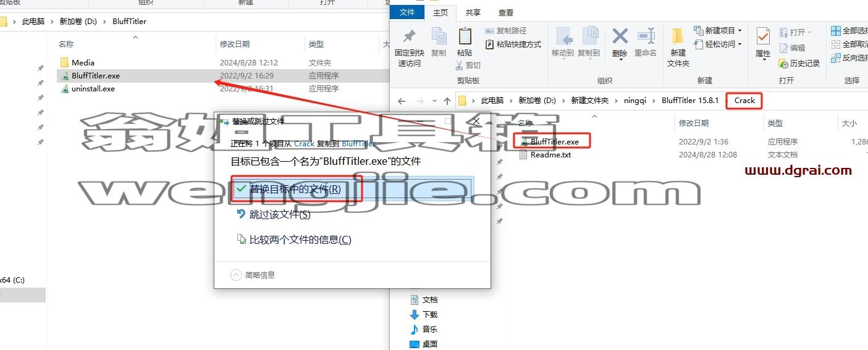Viewport: 868px width, 350px height.
Task: Select BluffTitler.exe in the Crack window
Action: (x=554, y=141)
